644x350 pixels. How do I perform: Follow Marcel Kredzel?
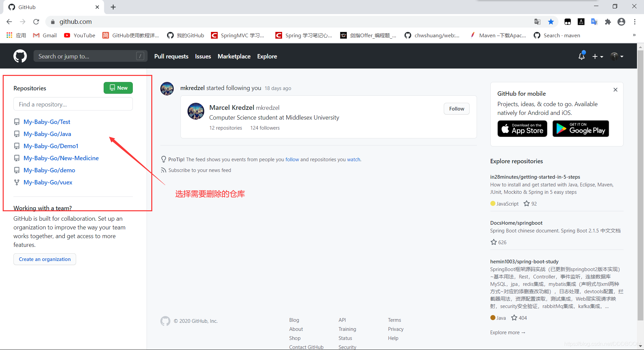pyautogui.click(x=457, y=108)
